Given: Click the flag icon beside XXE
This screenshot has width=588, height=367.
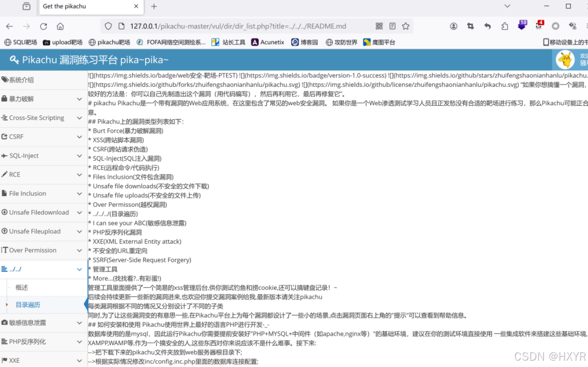Looking at the screenshot, I should tap(4, 360).
